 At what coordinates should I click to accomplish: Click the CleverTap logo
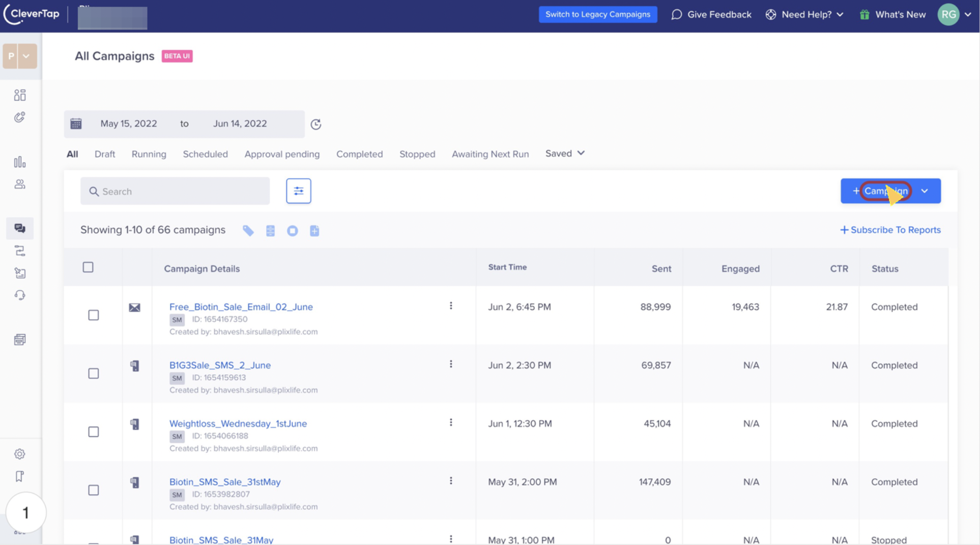pyautogui.click(x=32, y=14)
